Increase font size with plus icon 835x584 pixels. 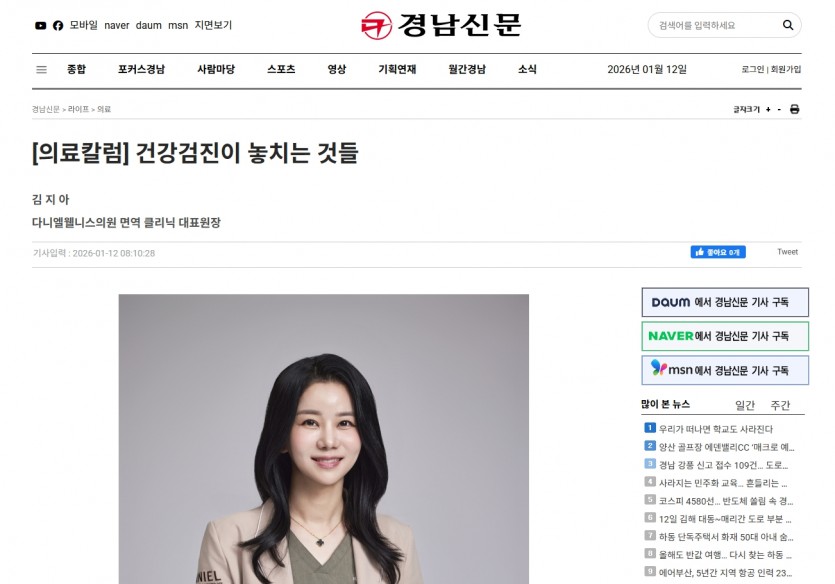(x=768, y=109)
